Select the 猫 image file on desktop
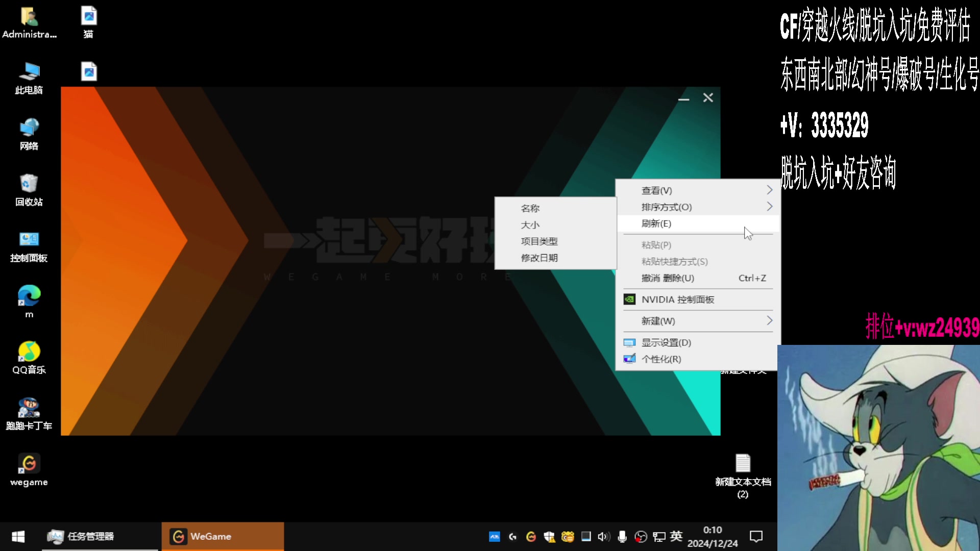Viewport: 980px width, 551px height. pos(89,23)
